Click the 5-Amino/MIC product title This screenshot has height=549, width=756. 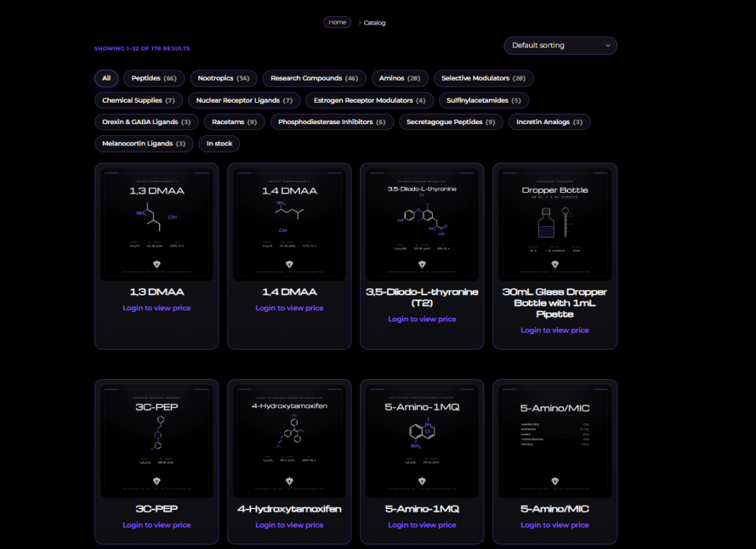555,509
